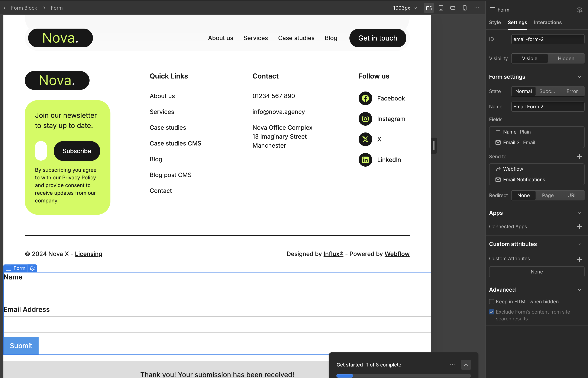Add a Send to destination plus icon
The image size is (588, 378).
pyautogui.click(x=579, y=157)
